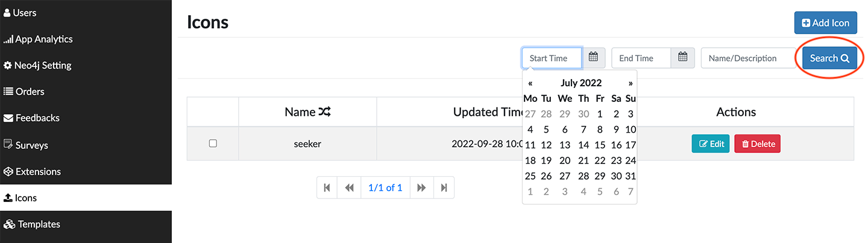Go to previous month in the calendar
868x243 pixels.
coord(530,83)
